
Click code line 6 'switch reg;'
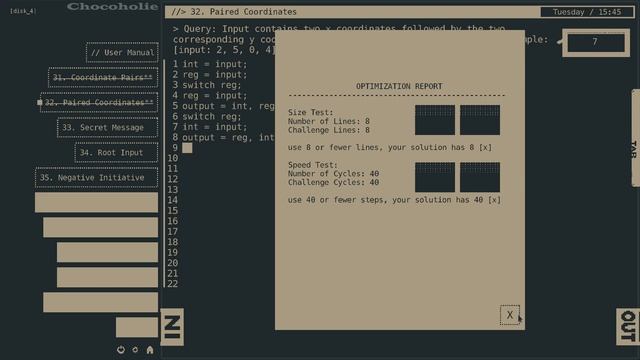(x=212, y=116)
